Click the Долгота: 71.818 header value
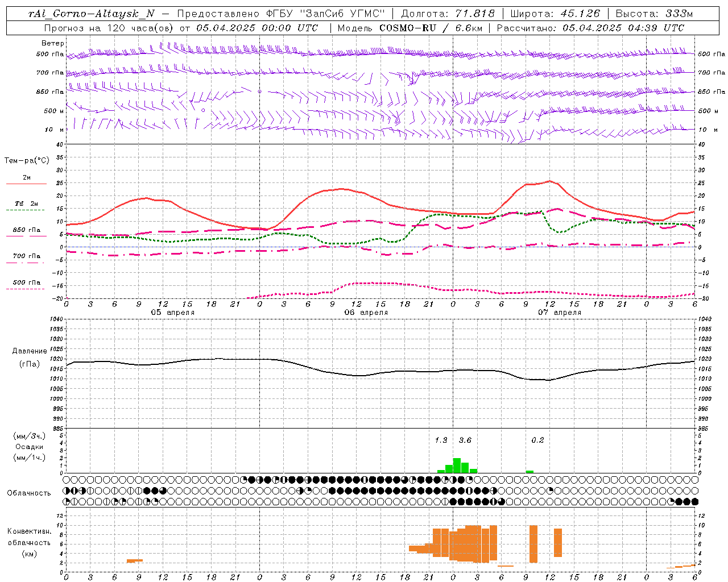This screenshot has height=582, width=728. pyautogui.click(x=448, y=14)
